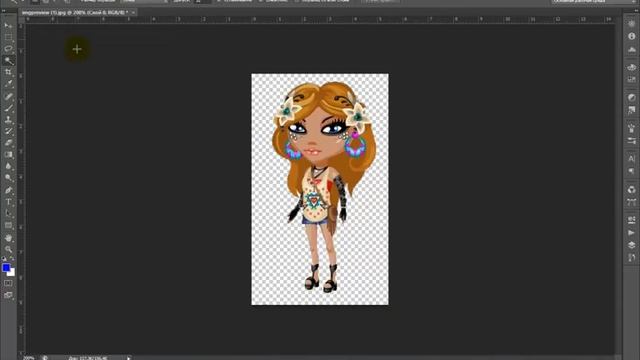The image size is (640, 360).
Task: Select the Dodge tool
Action: (8, 178)
